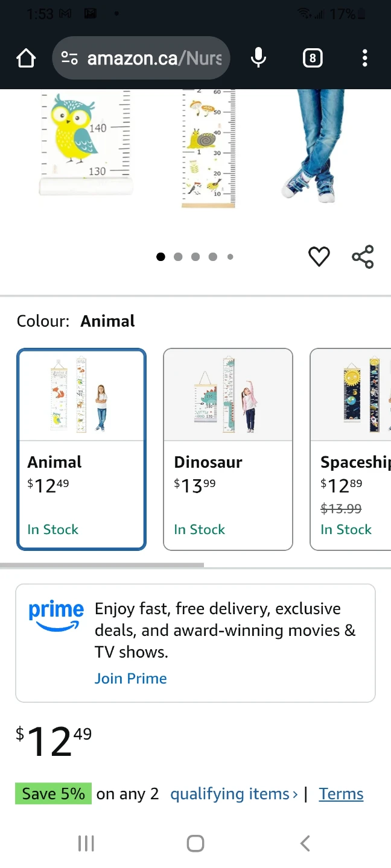
Task: Share this product via share icon
Action: pos(363,257)
